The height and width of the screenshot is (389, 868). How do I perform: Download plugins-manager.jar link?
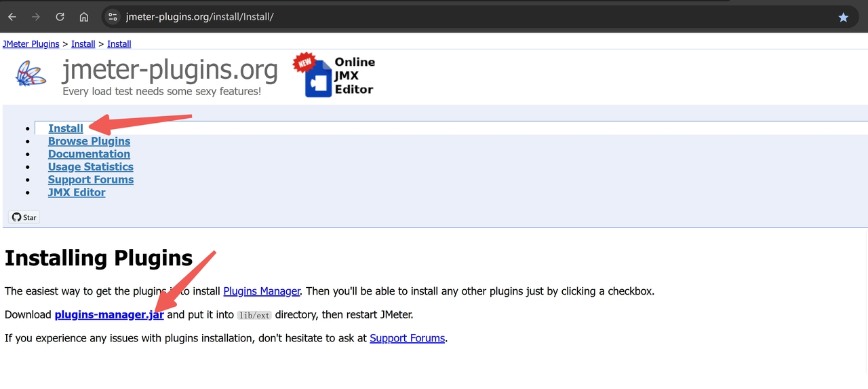[109, 315]
